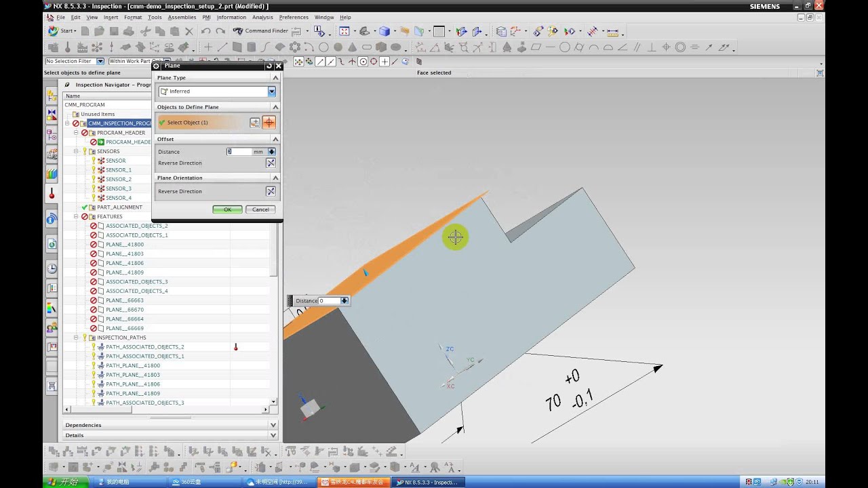
Task: Open the Preferences menu
Action: click(293, 17)
